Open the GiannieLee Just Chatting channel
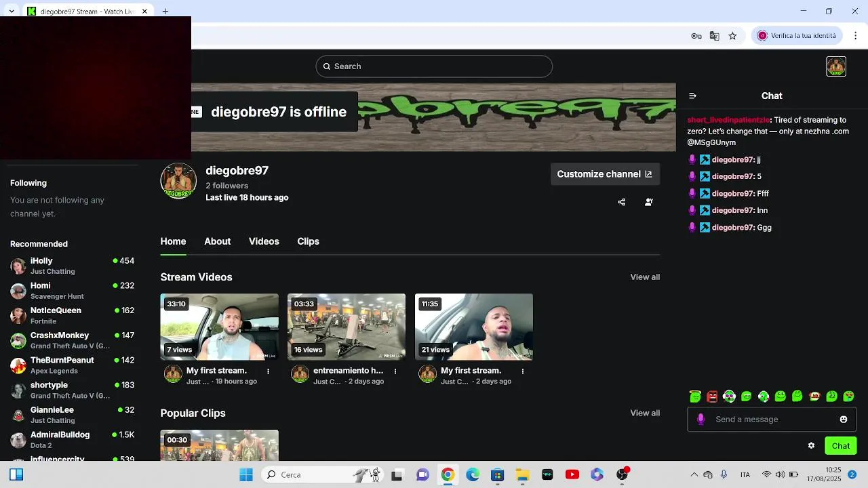Screen dimensions: 868x488 pyautogui.click(x=72, y=415)
